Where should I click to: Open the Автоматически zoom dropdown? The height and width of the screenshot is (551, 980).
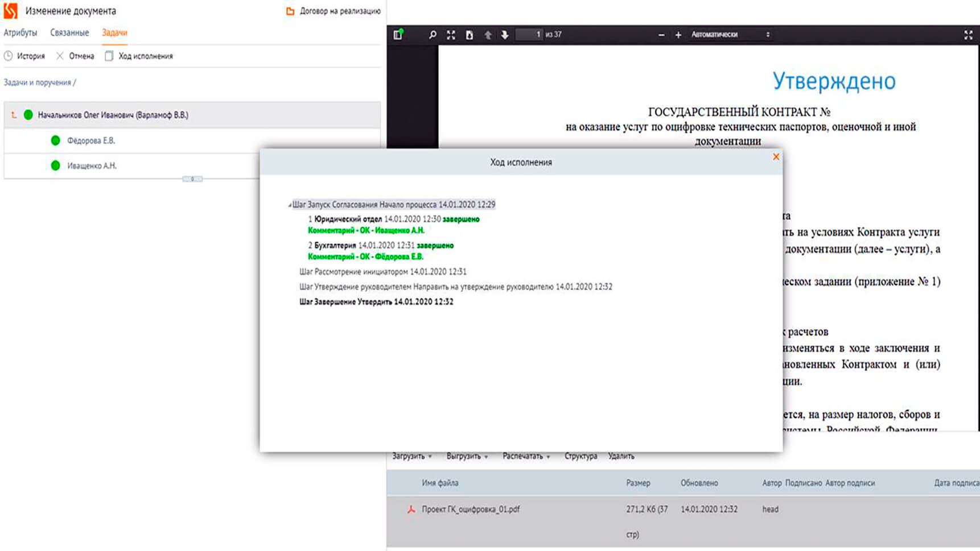730,35
